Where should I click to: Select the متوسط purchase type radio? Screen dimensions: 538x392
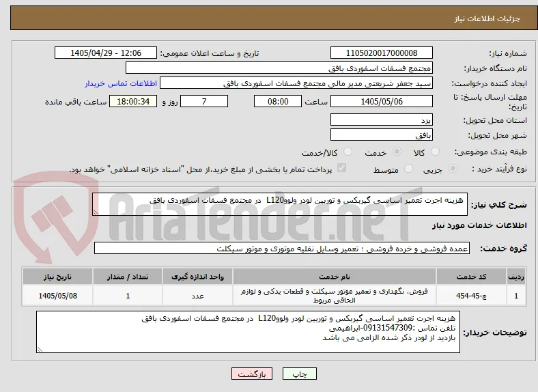[408, 168]
